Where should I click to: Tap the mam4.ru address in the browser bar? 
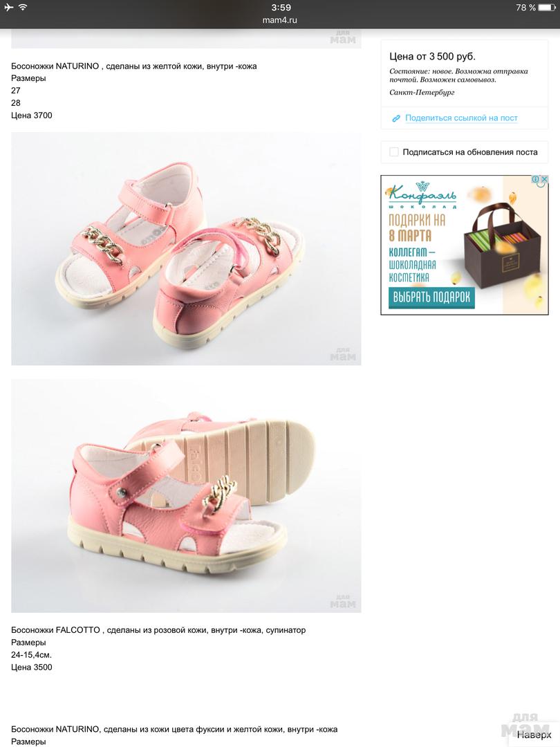[280, 21]
